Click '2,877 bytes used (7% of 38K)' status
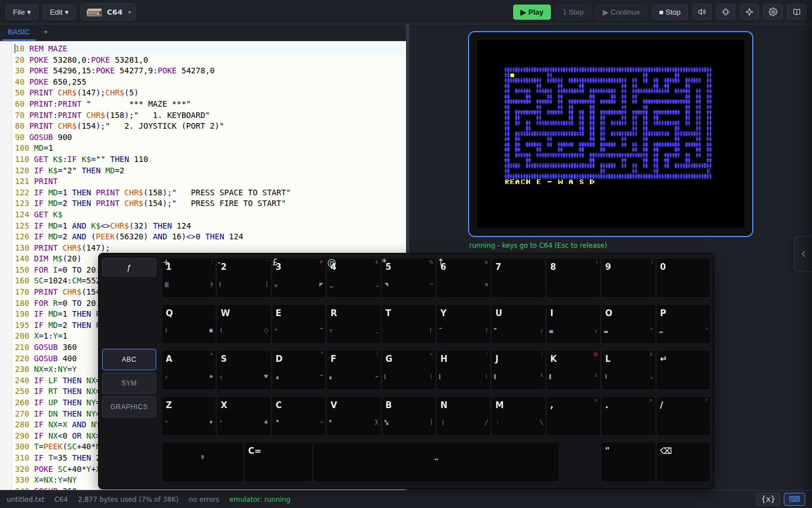The height and width of the screenshot is (508, 812). 128,499
